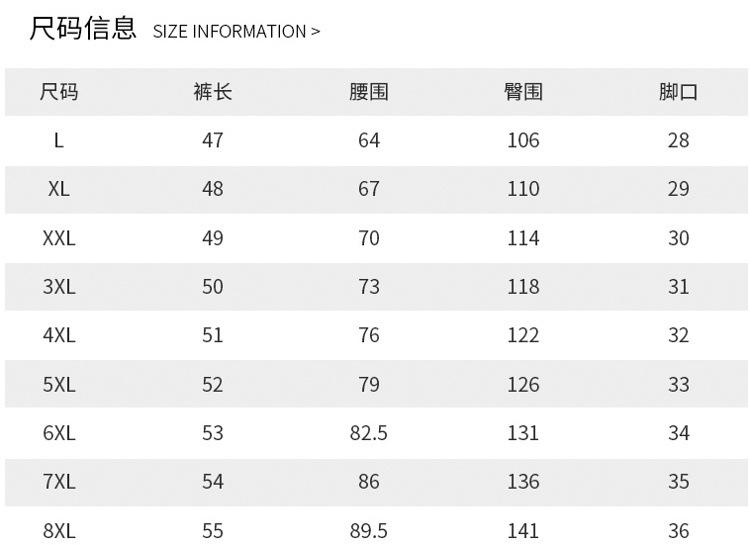Viewport: 750px width, 545px height.
Task: Select the 8XL size label
Action: pos(59,530)
